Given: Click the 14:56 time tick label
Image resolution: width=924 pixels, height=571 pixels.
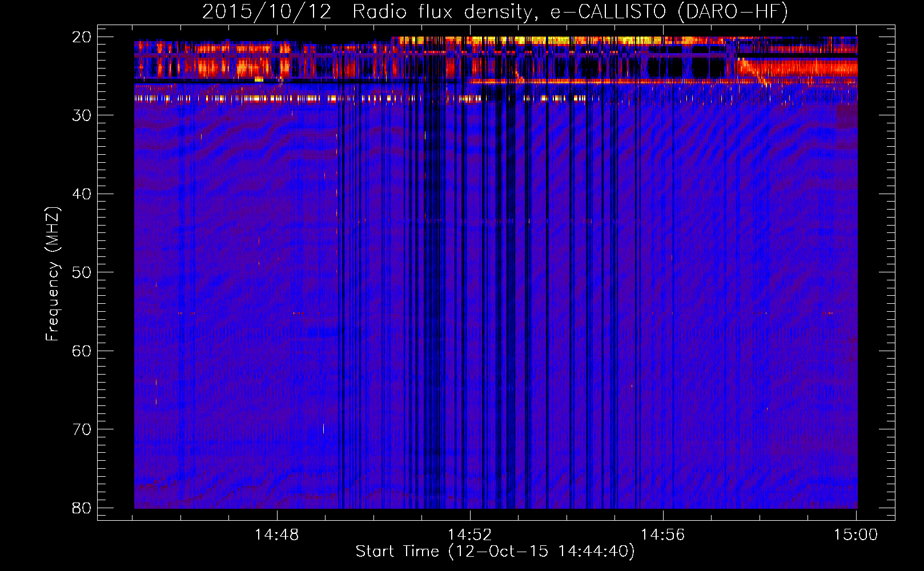Looking at the screenshot, I should (x=662, y=535).
